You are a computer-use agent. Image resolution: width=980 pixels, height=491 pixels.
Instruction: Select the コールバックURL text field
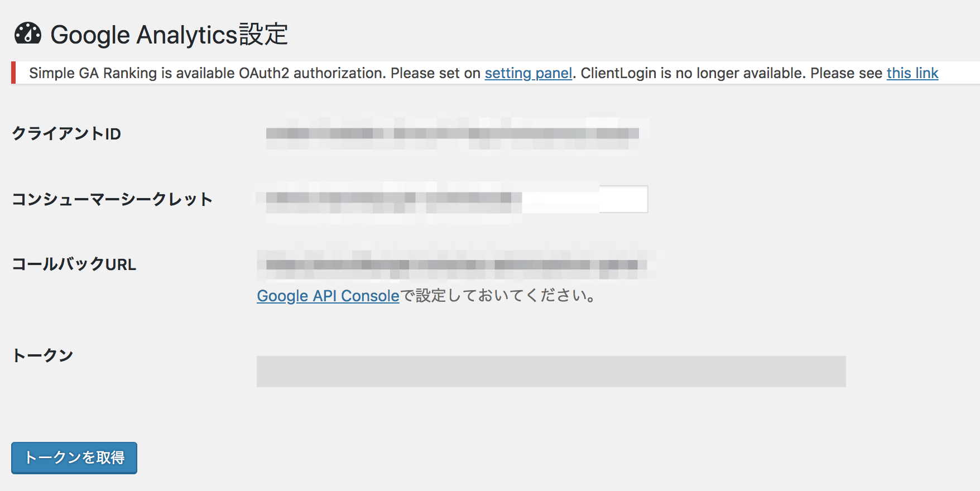453,264
